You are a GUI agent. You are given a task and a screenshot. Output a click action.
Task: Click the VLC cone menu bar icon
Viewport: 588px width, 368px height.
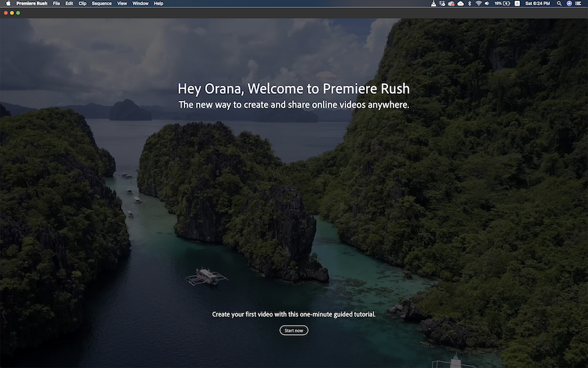[434, 3]
